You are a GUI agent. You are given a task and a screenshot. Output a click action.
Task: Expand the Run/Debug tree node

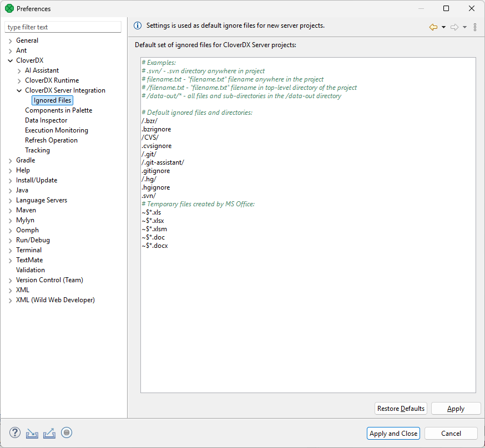pos(10,241)
